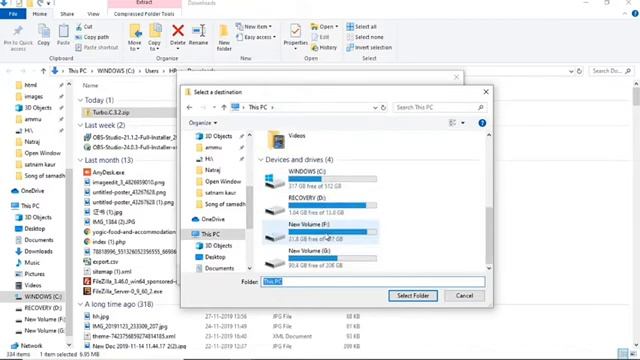Viewport: 640px width, 360px height.
Task: Open the view options dropdown arrow
Action: click(463, 123)
